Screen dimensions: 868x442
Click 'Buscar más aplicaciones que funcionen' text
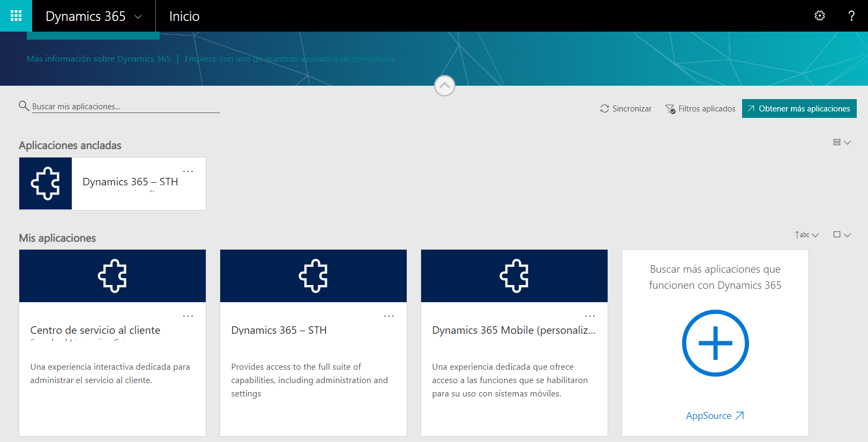tap(715, 277)
